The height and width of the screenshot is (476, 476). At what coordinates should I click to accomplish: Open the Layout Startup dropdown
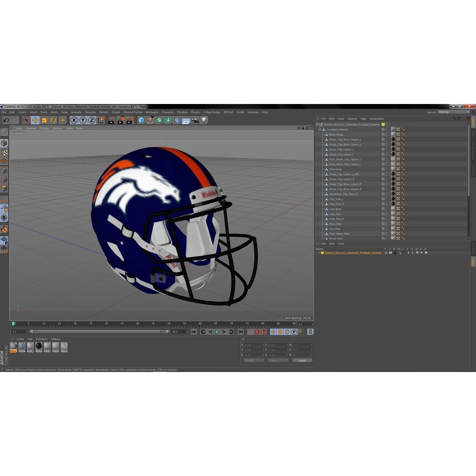(x=454, y=112)
